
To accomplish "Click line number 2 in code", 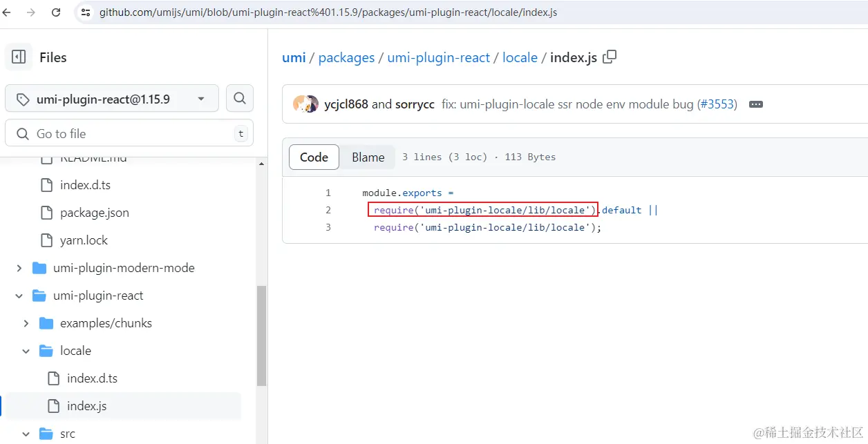I will [328, 210].
